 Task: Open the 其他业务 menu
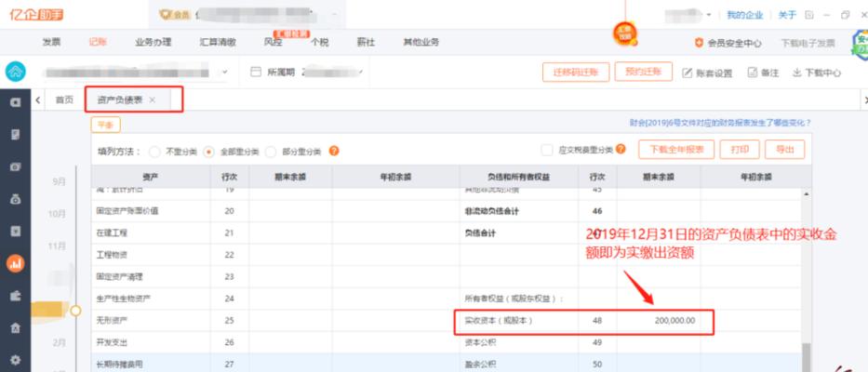tap(421, 42)
